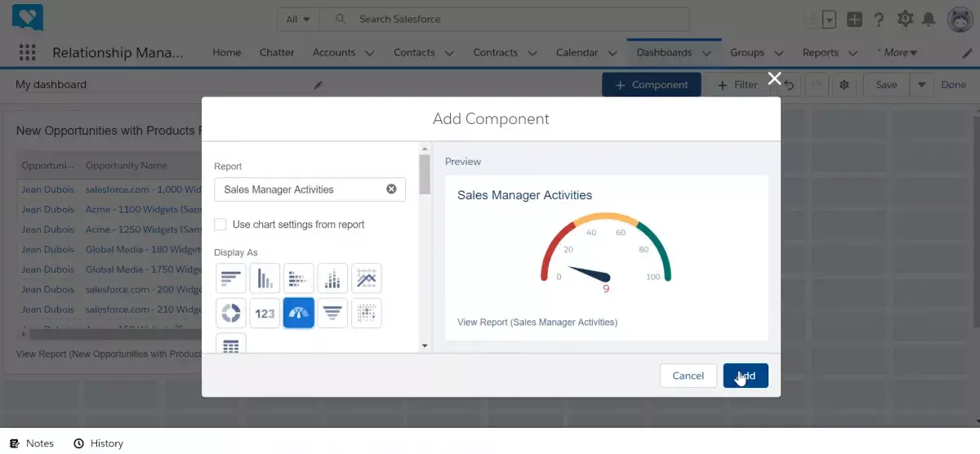
Task: Open the dropdown arrow beside Save
Action: [921, 85]
